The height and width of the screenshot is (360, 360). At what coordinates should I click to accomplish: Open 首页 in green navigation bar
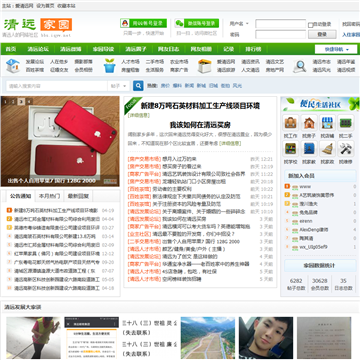tap(11, 49)
